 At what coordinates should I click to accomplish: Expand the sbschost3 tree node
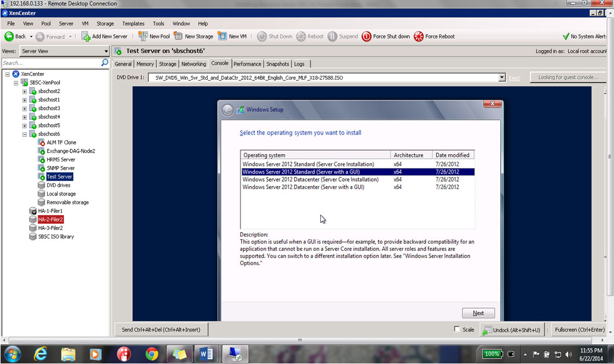click(24, 109)
